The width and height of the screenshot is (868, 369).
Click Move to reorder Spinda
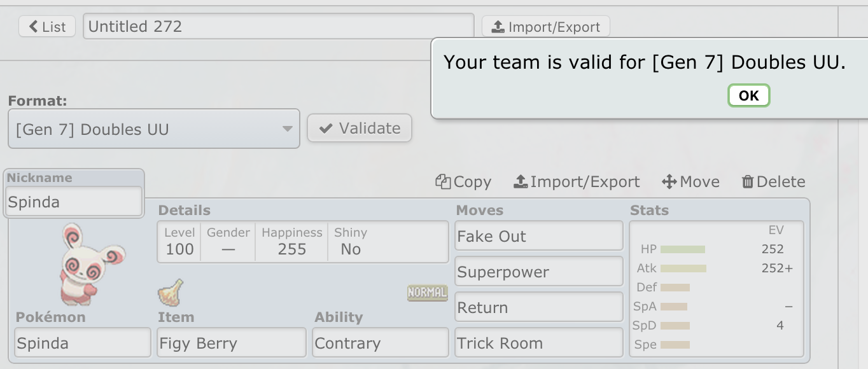[x=690, y=182]
